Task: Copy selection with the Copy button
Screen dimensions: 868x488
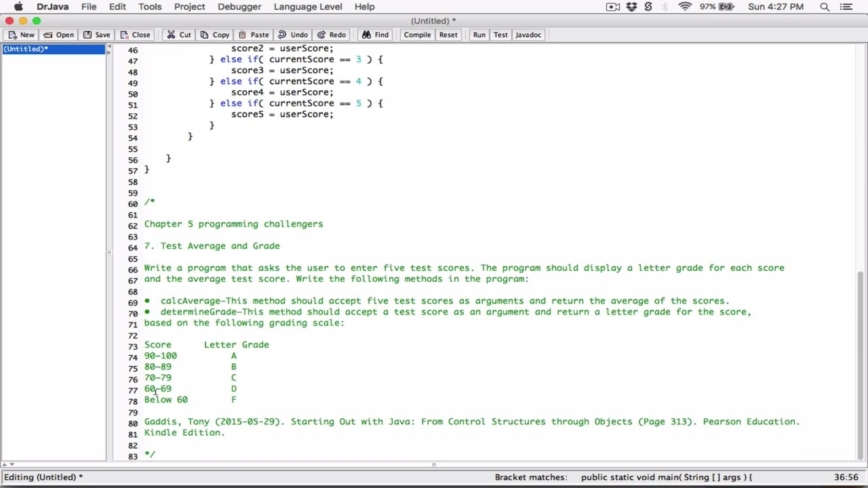Action: pos(214,35)
